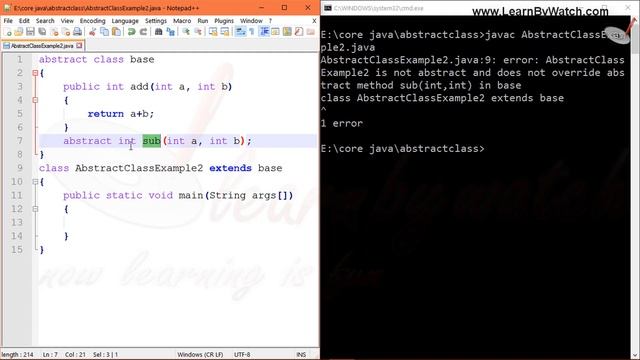Viewport: 640px width, 360px height.
Task: Open the Edit menu
Action: click(24, 20)
